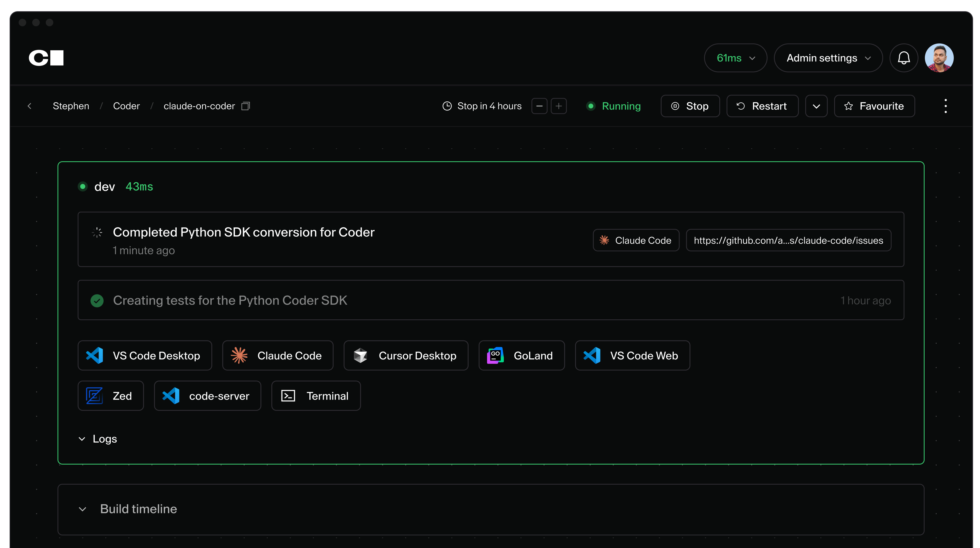
Task: Open the GitHub claude-code issues link
Action: [x=788, y=240]
